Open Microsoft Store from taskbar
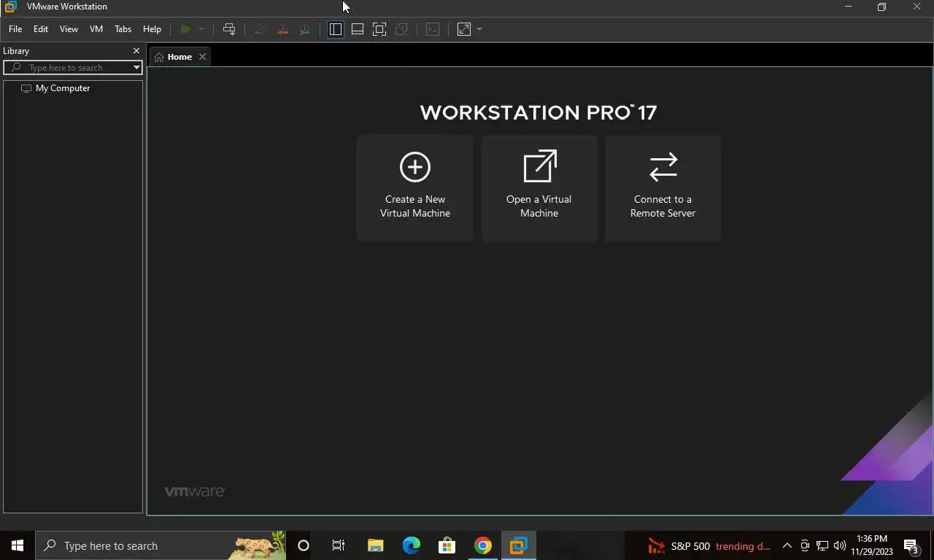The image size is (934, 560). pyautogui.click(x=447, y=545)
